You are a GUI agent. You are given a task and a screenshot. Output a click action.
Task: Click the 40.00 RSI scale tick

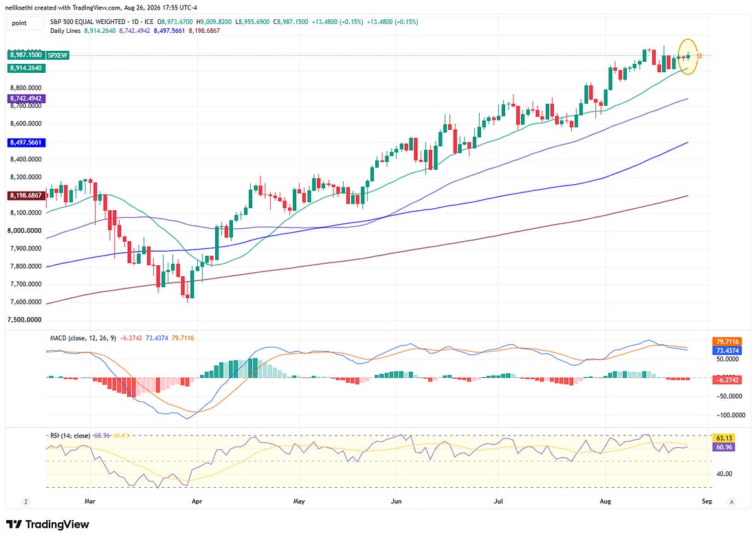[724, 475]
